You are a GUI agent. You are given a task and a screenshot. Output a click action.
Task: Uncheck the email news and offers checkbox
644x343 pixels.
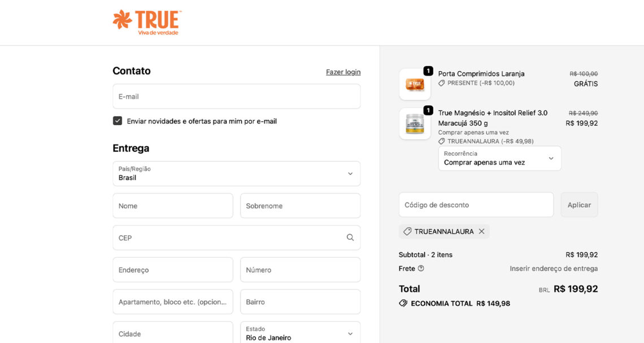click(118, 121)
